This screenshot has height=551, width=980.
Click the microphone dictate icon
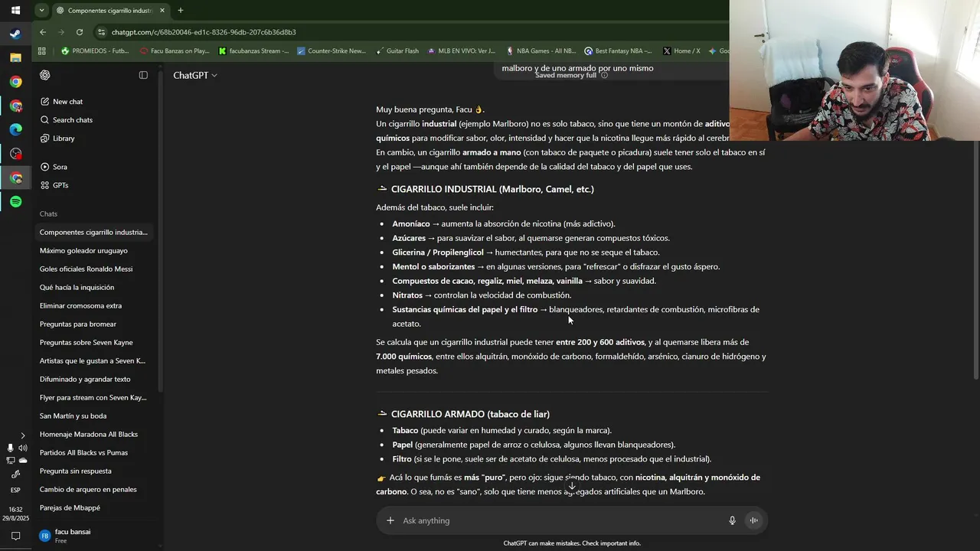(x=732, y=520)
